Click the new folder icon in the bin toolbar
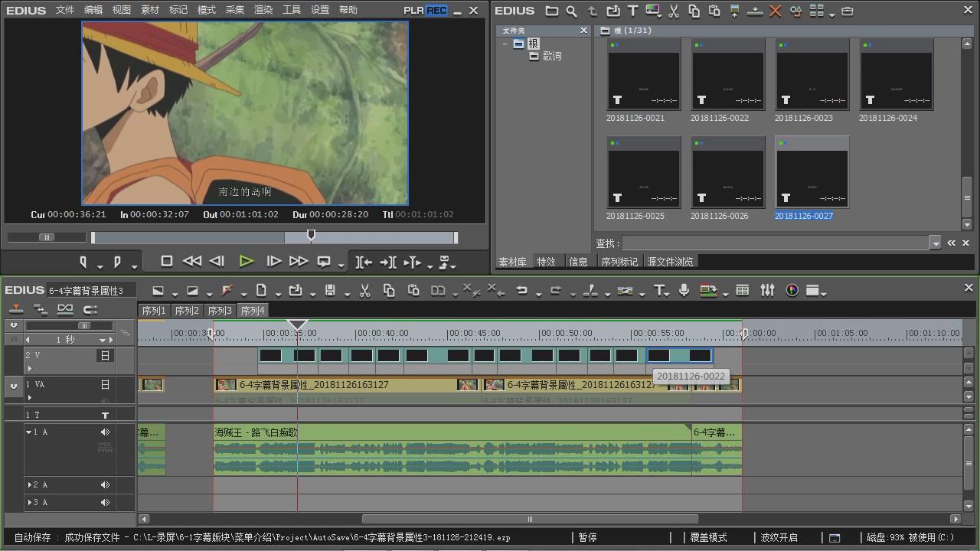Viewport: 980px width, 551px height. coord(551,11)
